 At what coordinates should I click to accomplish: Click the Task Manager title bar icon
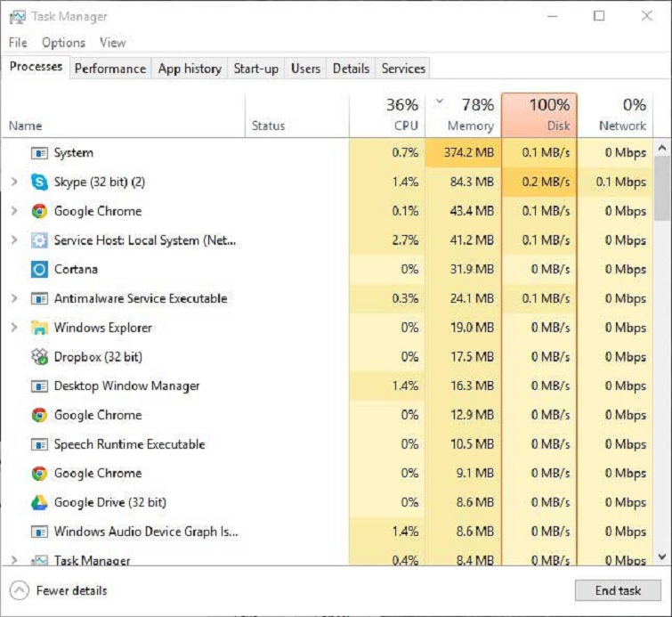point(17,16)
